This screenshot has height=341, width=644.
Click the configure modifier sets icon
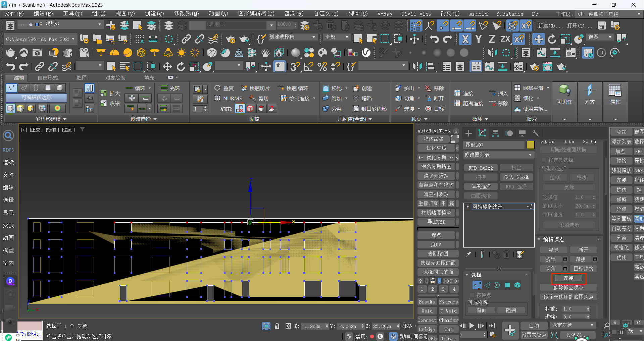coord(520,254)
